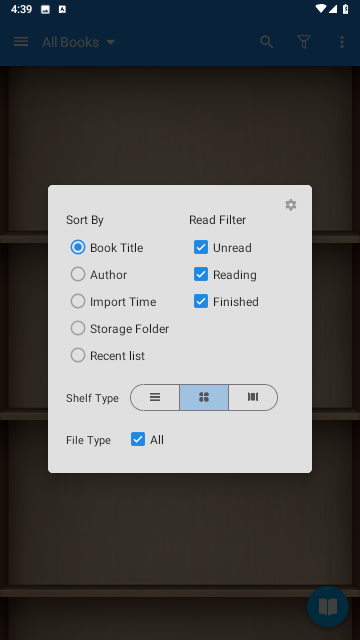Choose Recent list sorting
The height and width of the screenshot is (640, 360).
[108, 355]
